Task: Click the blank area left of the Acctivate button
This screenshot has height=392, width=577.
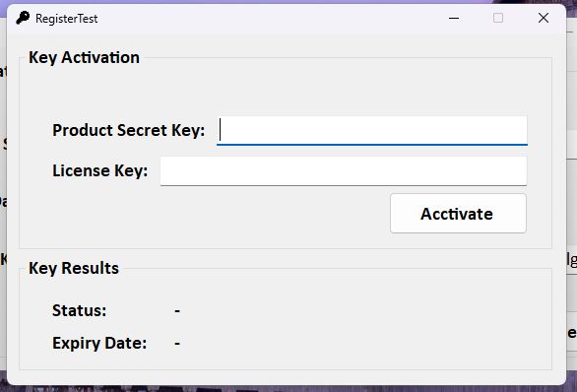Action: [x=221, y=214]
